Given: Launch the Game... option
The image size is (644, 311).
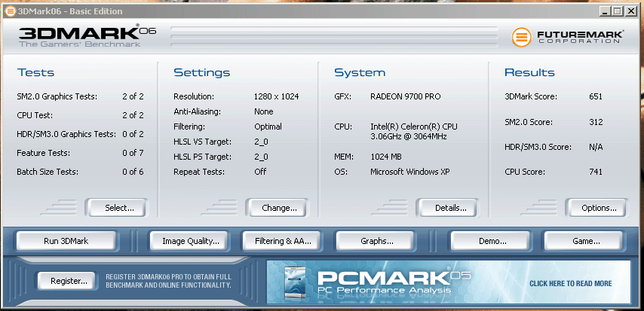Looking at the screenshot, I should pyautogui.click(x=584, y=241).
